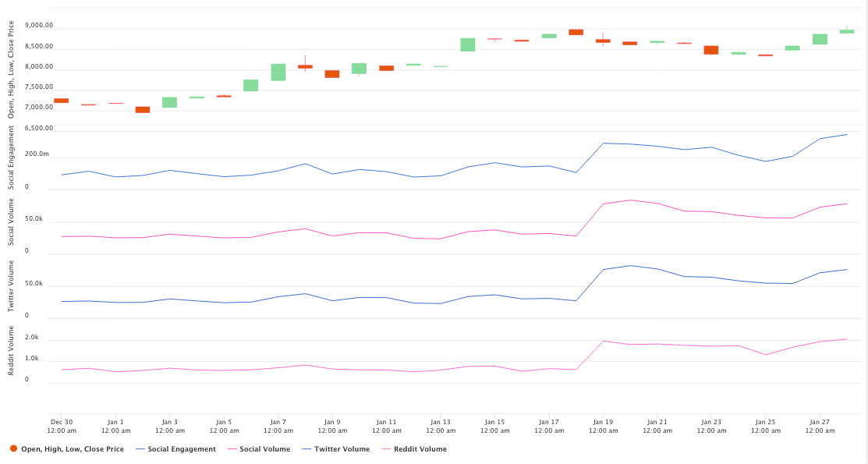Click the 200.0m Social Engagement axis label
This screenshot has width=868, height=464.
[37, 154]
